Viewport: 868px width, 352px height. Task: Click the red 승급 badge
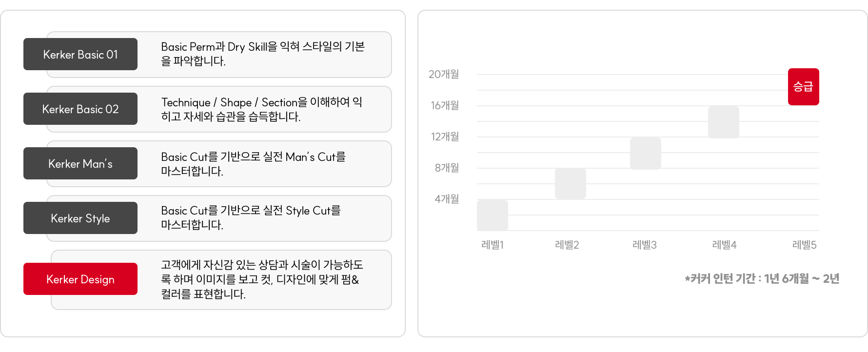[x=803, y=87]
